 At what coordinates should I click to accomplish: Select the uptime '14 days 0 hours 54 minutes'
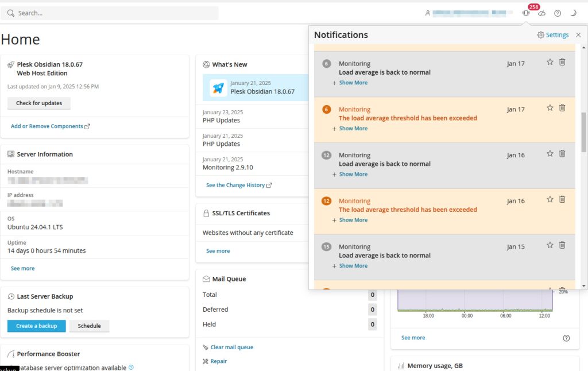click(x=47, y=250)
